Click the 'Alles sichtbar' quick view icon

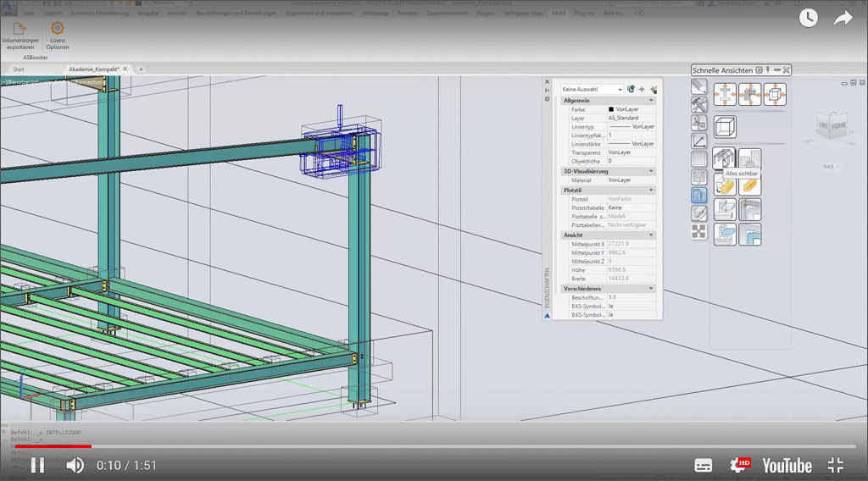pos(724,157)
